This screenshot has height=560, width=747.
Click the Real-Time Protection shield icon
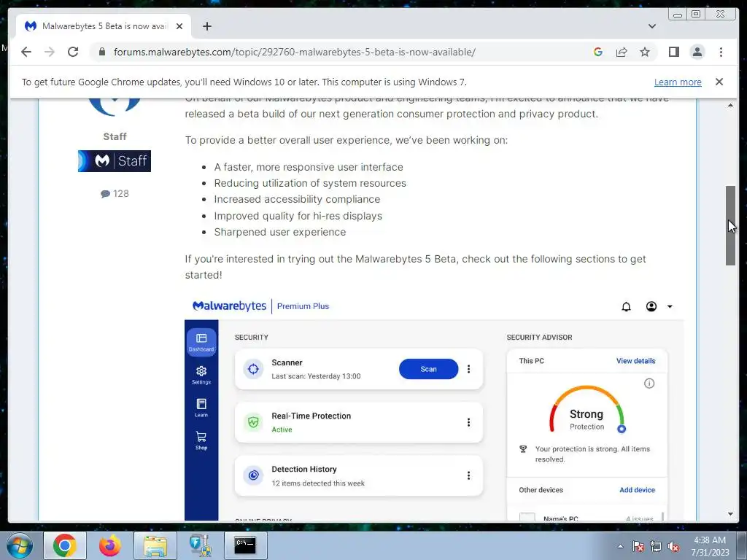pyautogui.click(x=253, y=422)
